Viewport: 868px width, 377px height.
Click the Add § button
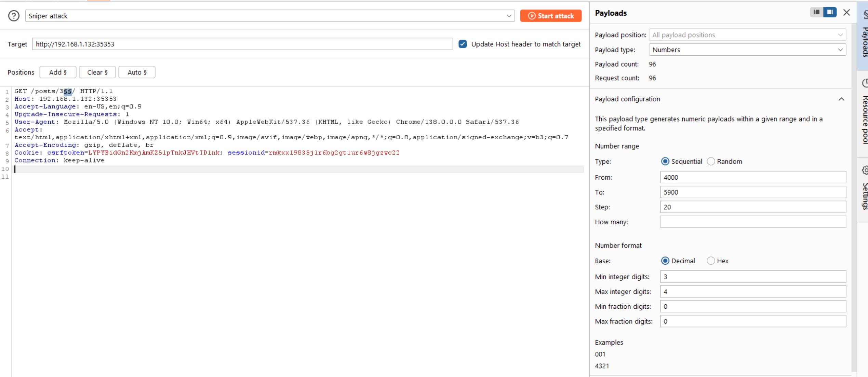click(x=58, y=72)
